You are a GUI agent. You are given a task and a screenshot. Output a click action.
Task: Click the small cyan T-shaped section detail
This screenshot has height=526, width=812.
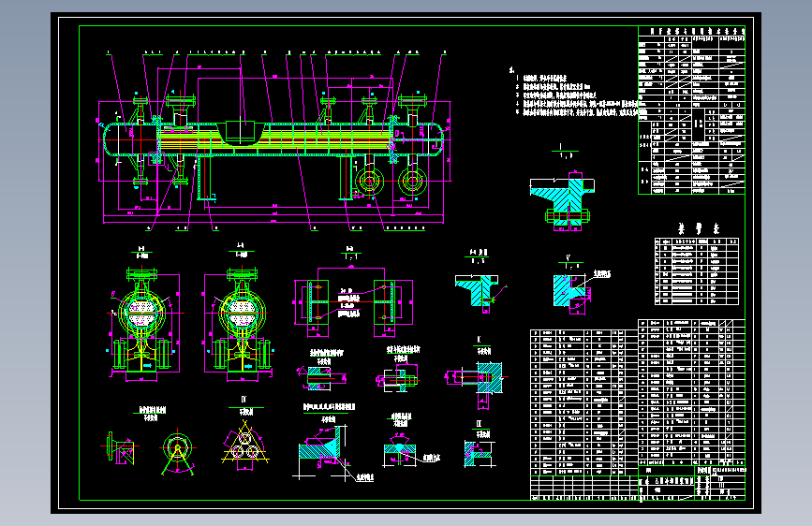pyautogui.click(x=480, y=293)
